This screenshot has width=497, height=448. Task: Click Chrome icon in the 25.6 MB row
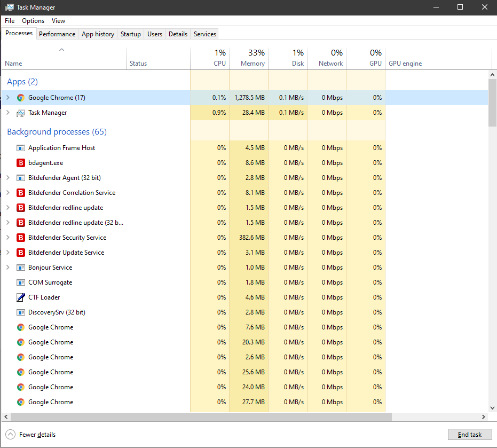[21, 372]
